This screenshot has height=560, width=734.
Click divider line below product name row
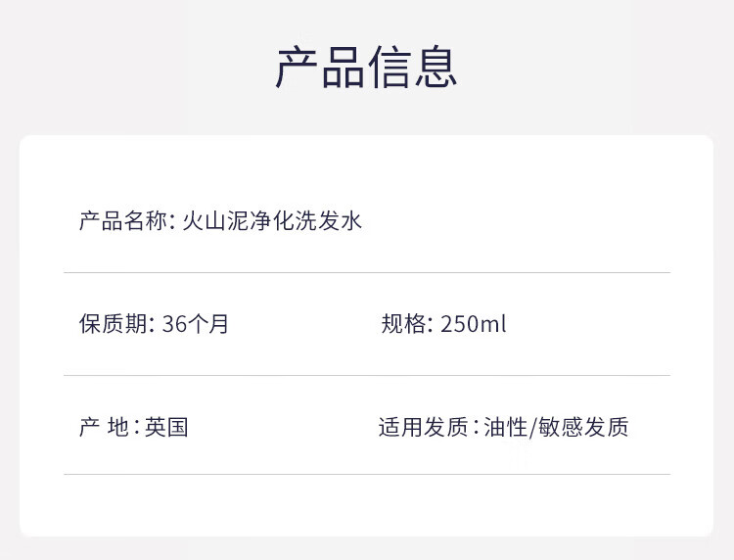point(367,272)
